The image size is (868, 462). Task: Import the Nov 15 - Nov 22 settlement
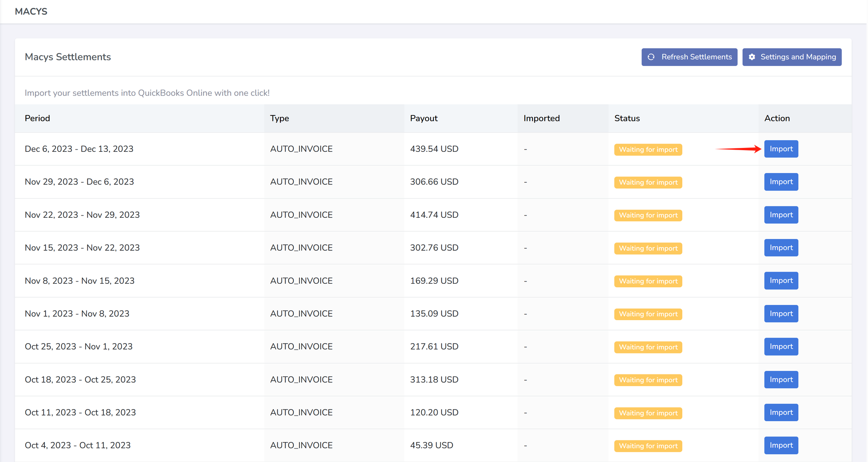(x=781, y=248)
